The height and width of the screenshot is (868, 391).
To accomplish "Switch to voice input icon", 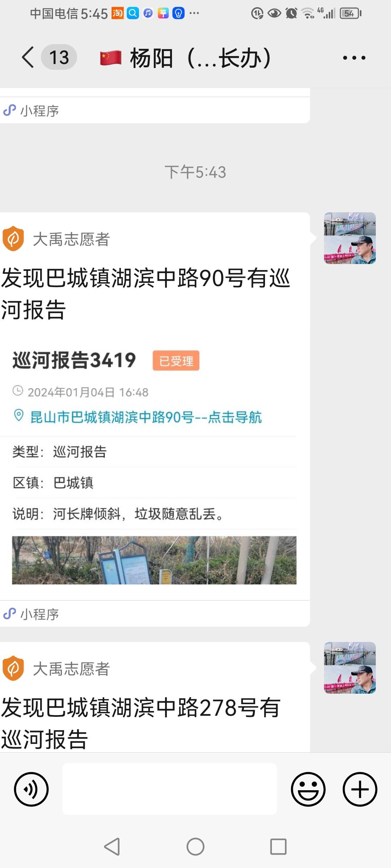I will coord(31,789).
